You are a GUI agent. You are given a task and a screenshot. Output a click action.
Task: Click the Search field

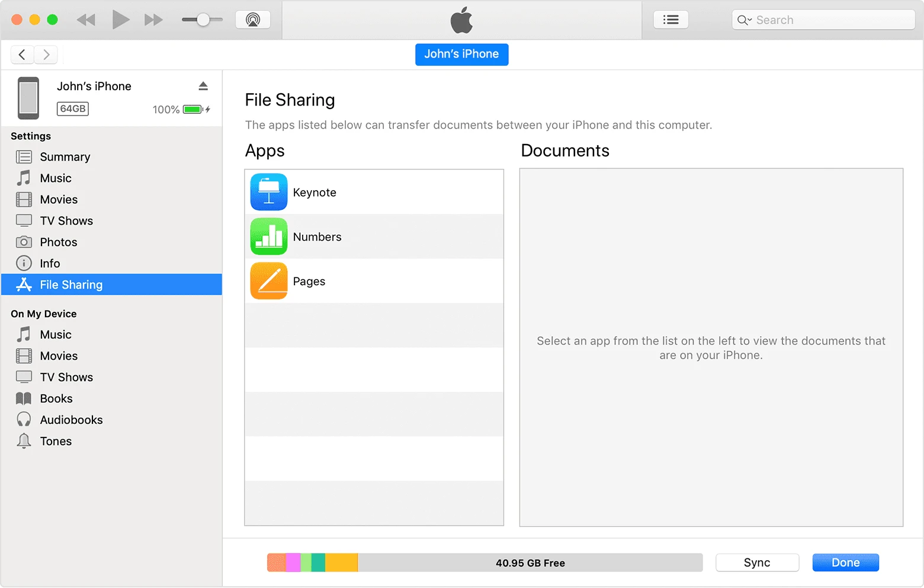click(x=823, y=20)
